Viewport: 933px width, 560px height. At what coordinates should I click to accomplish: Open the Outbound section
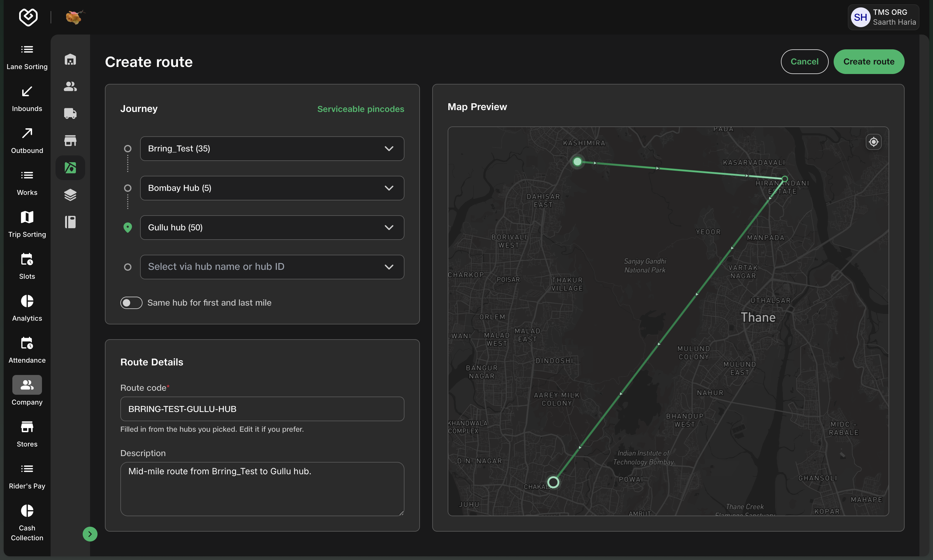click(x=27, y=141)
